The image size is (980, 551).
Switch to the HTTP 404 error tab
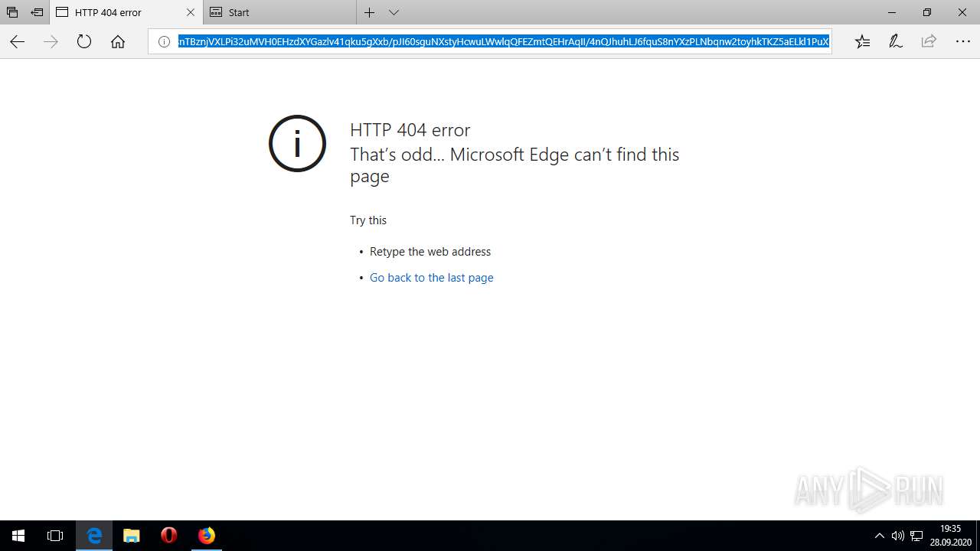pyautogui.click(x=126, y=12)
